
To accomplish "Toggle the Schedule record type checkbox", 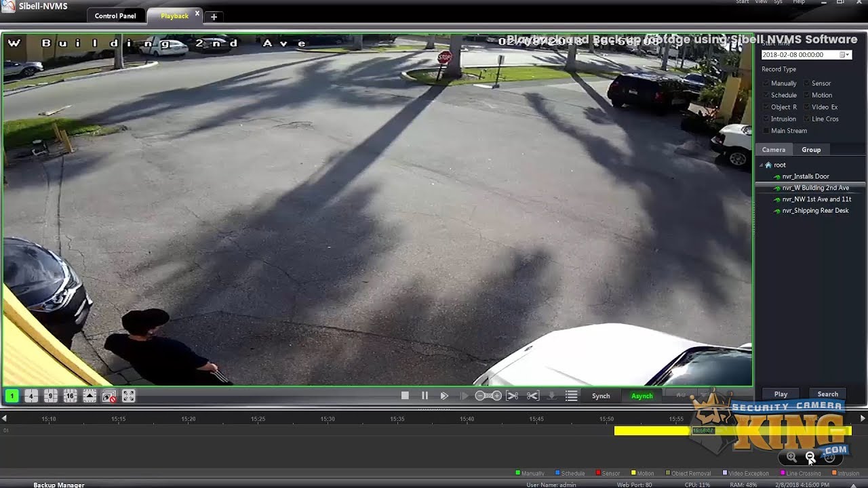I will [x=766, y=95].
